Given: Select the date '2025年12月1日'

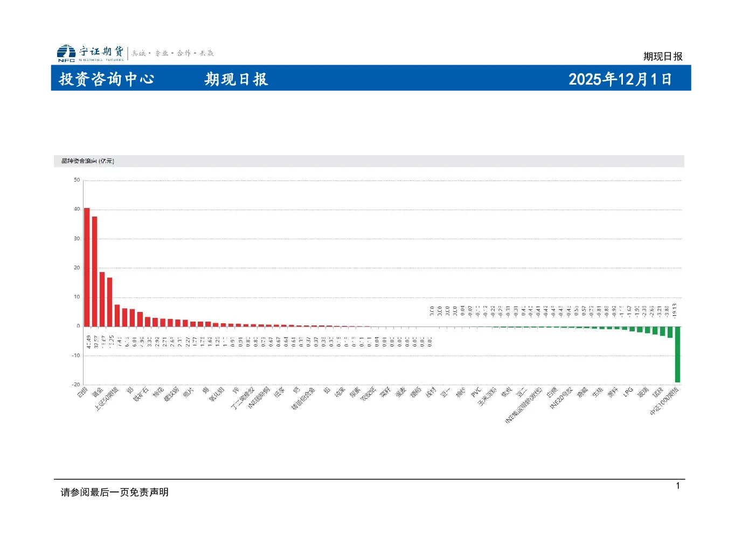Looking at the screenshot, I should [620, 79].
